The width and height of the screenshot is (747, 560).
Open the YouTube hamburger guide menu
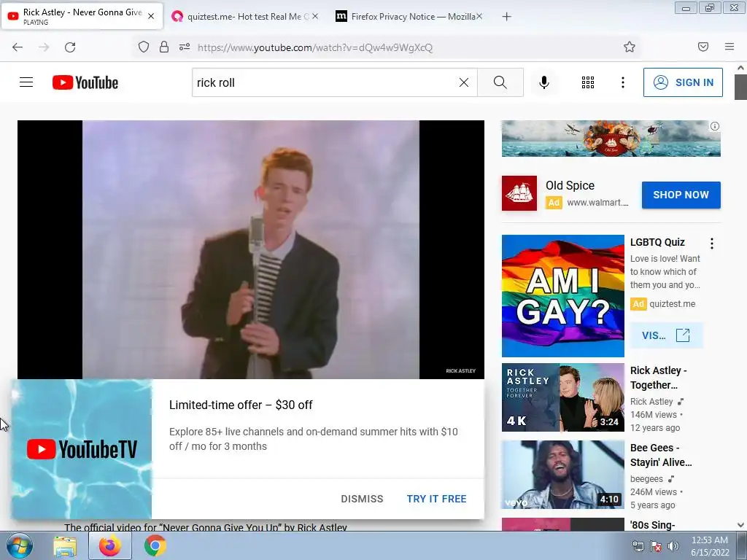pyautogui.click(x=26, y=82)
